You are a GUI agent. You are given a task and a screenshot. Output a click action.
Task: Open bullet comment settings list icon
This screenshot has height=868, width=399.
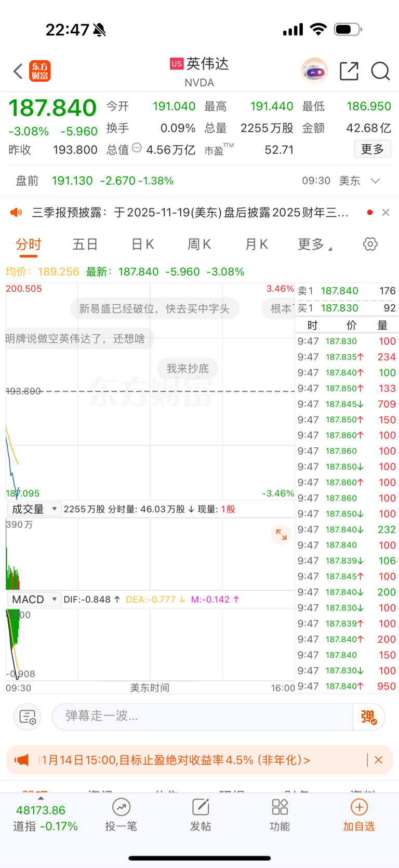tap(27, 717)
